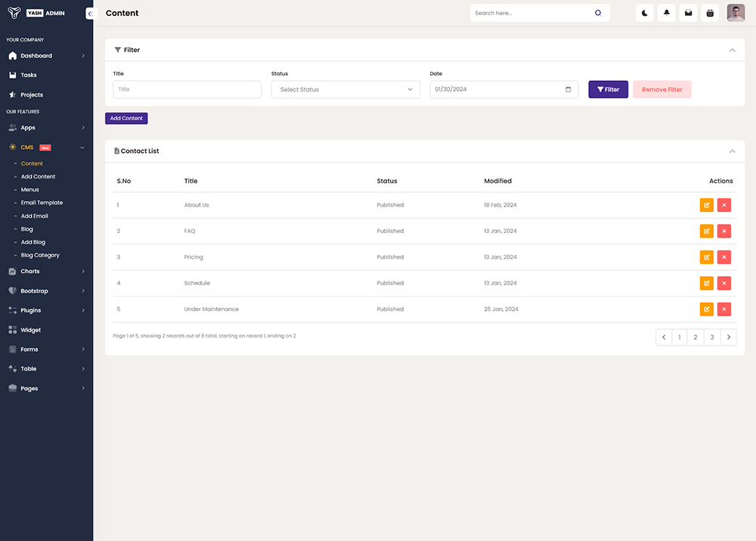Collapse the sidebar with the double-arrow icon

[x=91, y=14]
